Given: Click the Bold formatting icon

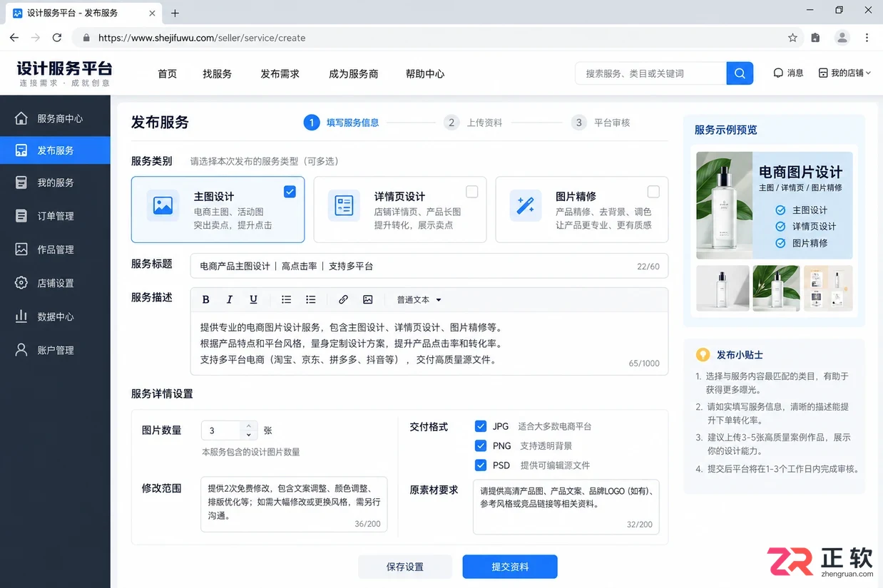Looking at the screenshot, I should coord(206,299).
